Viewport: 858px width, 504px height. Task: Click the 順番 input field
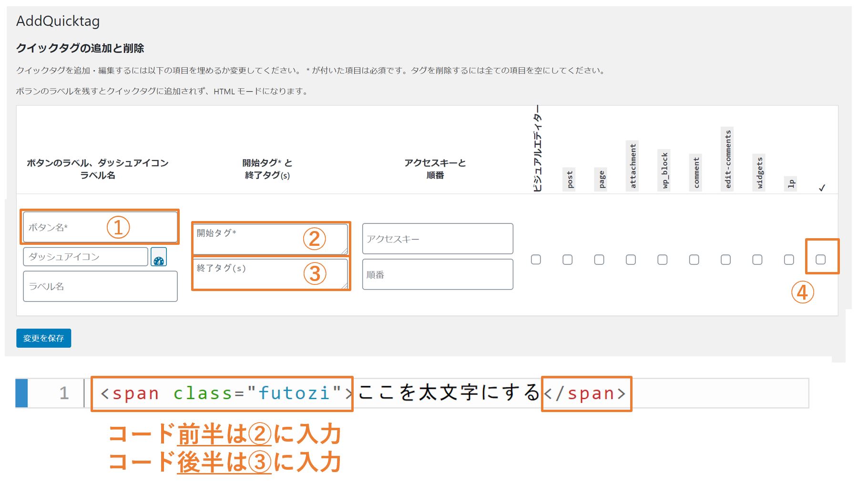click(x=437, y=274)
